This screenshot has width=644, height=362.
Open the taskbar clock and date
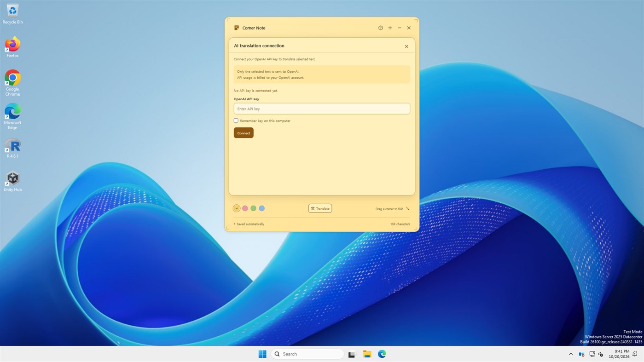(619, 354)
